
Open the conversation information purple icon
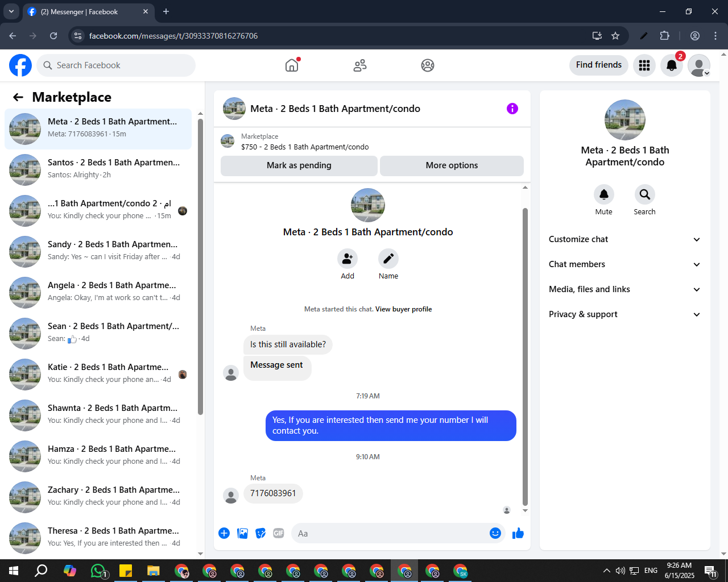(512, 109)
